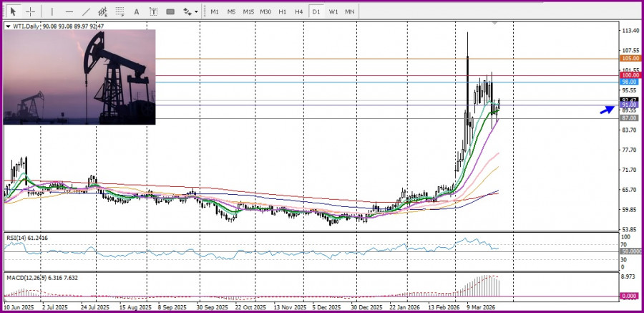Select the vertical line drawing tool

click(52, 11)
